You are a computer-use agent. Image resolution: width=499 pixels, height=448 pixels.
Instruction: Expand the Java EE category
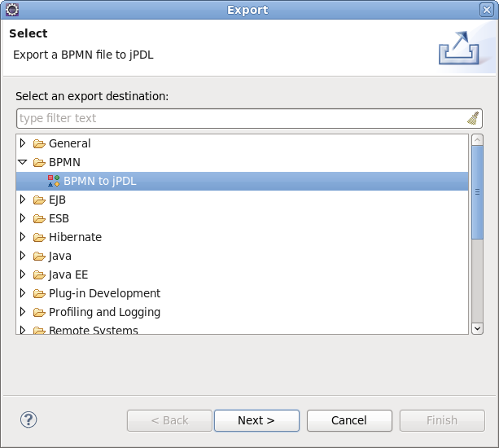(23, 275)
